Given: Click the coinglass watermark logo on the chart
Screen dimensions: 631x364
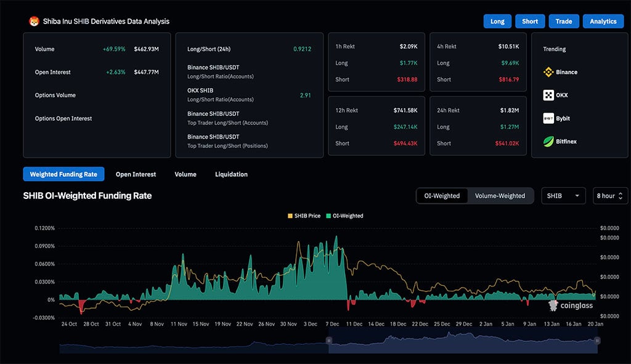Looking at the screenshot, I should point(554,305).
